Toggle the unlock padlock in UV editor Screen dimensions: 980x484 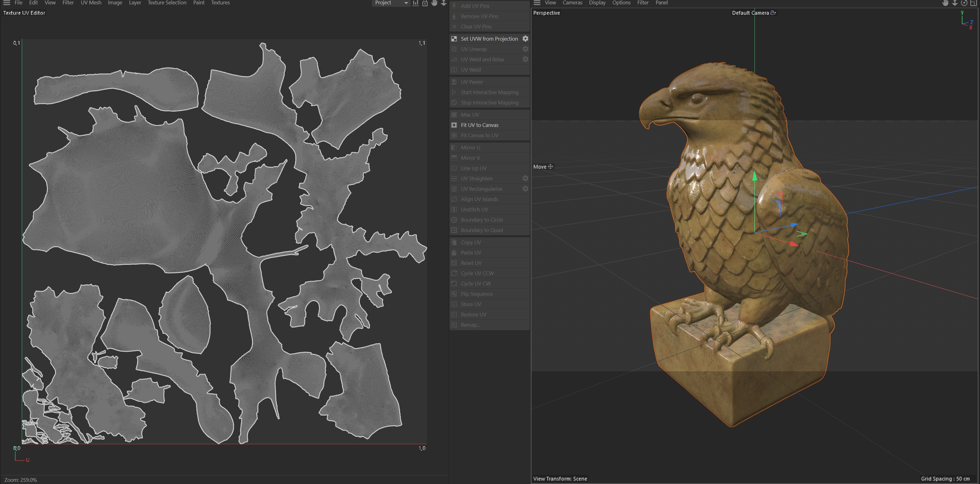(x=425, y=3)
